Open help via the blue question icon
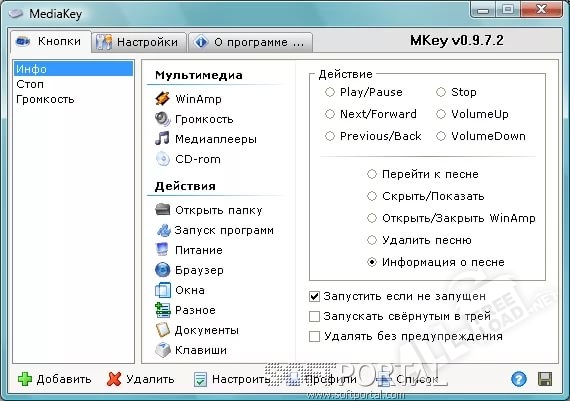 519,379
